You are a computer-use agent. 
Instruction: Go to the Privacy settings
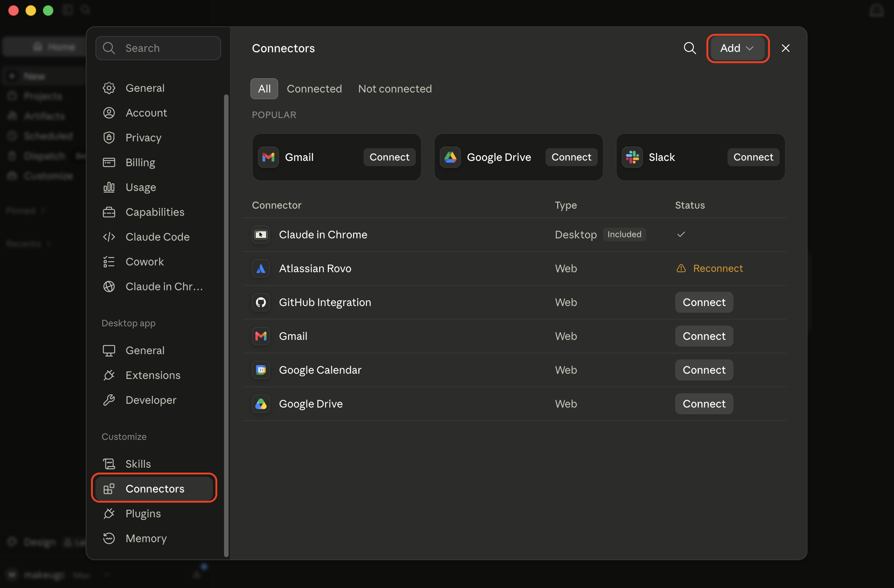point(154,138)
